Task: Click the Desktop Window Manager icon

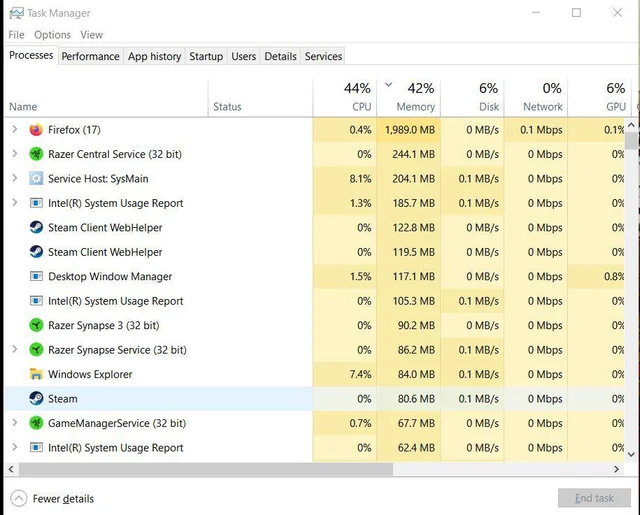Action: [x=36, y=276]
